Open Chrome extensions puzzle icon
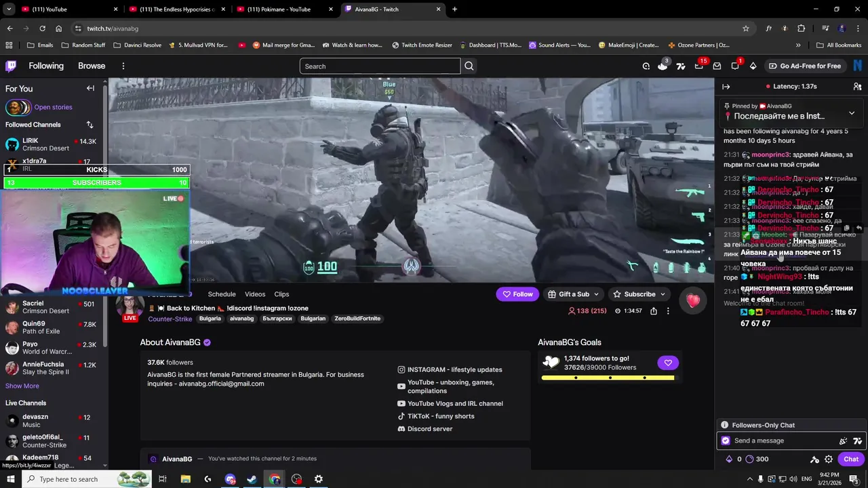The width and height of the screenshot is (868, 488). pos(802,28)
